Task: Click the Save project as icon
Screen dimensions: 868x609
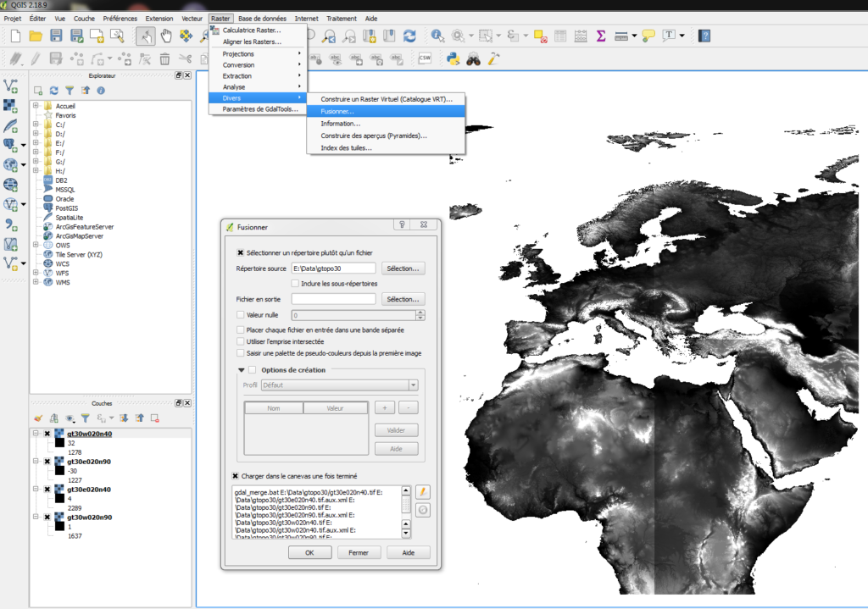Action: point(76,36)
